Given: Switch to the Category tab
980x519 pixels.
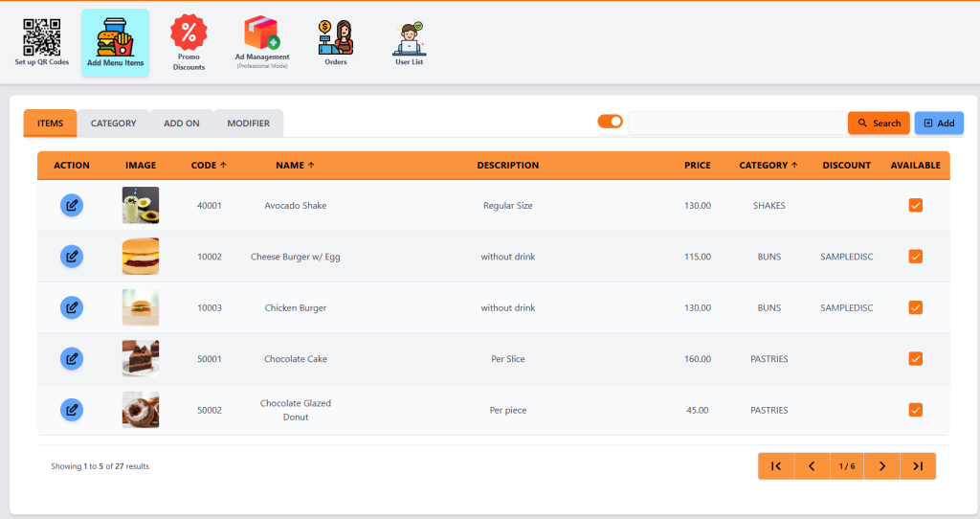Looking at the screenshot, I should [113, 124].
